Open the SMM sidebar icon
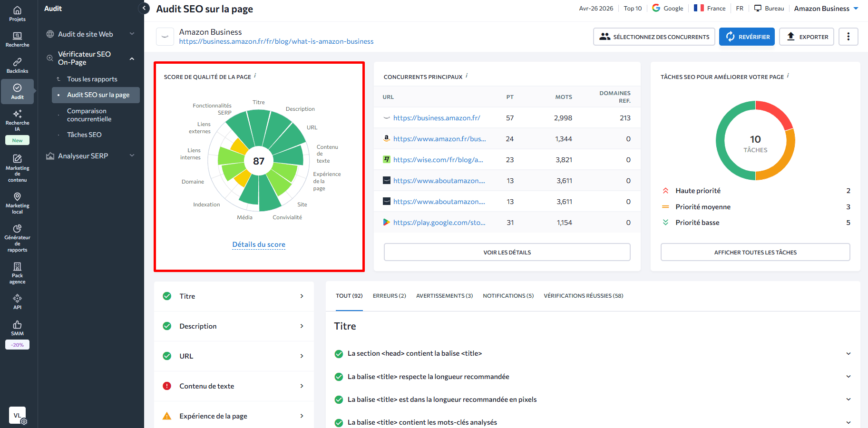 click(x=17, y=328)
